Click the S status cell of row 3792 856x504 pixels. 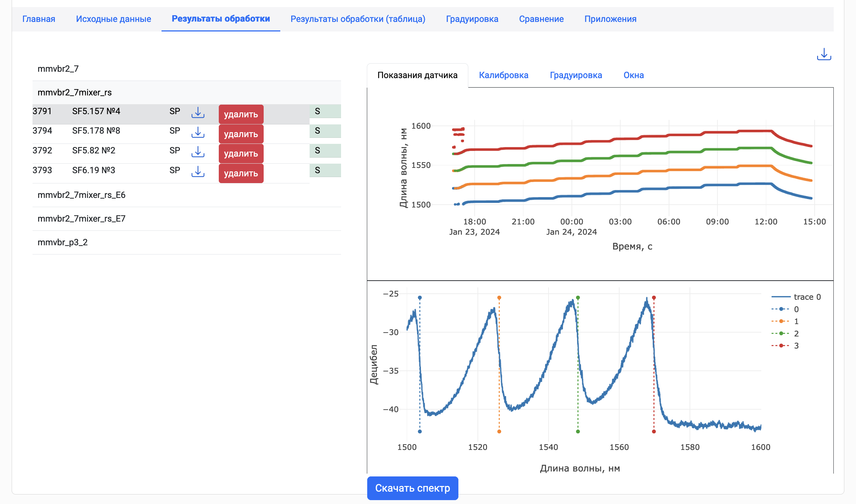click(325, 151)
